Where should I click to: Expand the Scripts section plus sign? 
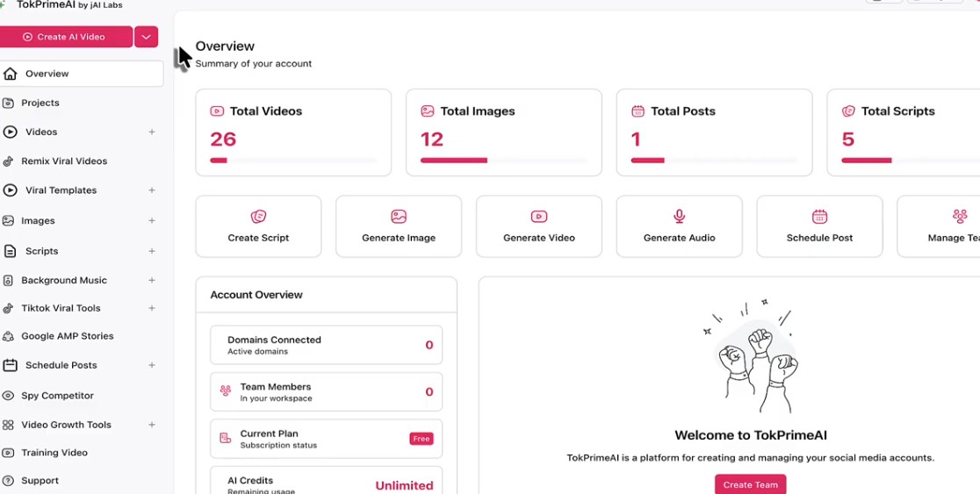pyautogui.click(x=152, y=251)
